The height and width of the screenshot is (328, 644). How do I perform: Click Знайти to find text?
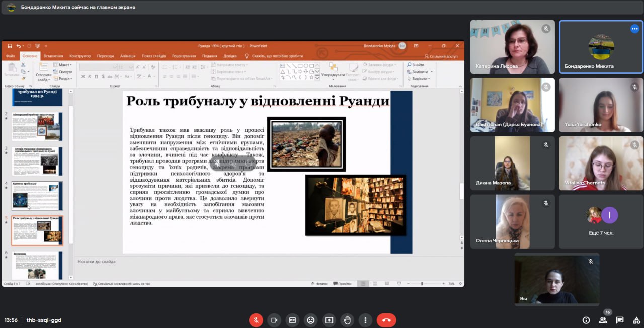pyautogui.click(x=416, y=65)
